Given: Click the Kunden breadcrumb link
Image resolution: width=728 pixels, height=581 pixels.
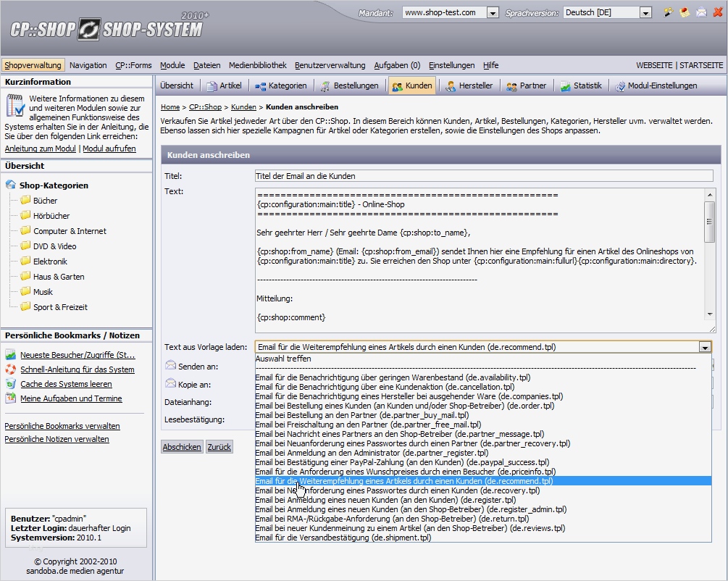Looking at the screenshot, I should pyautogui.click(x=243, y=106).
